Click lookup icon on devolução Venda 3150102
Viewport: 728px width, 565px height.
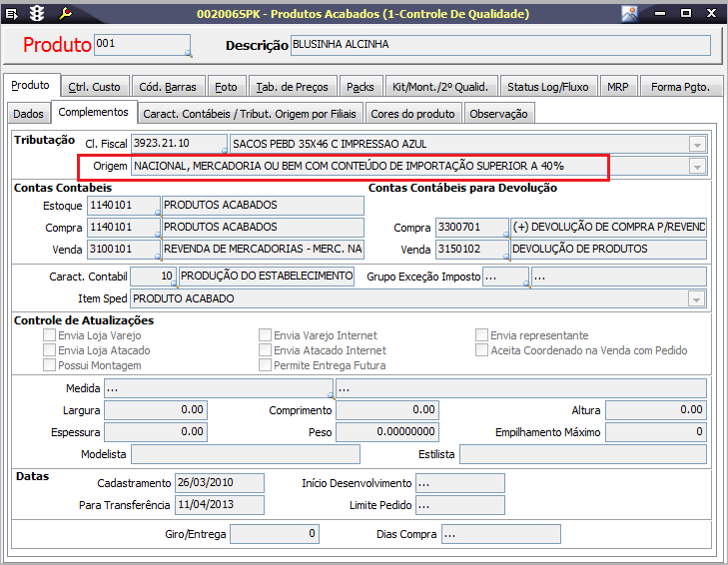pos(506,257)
